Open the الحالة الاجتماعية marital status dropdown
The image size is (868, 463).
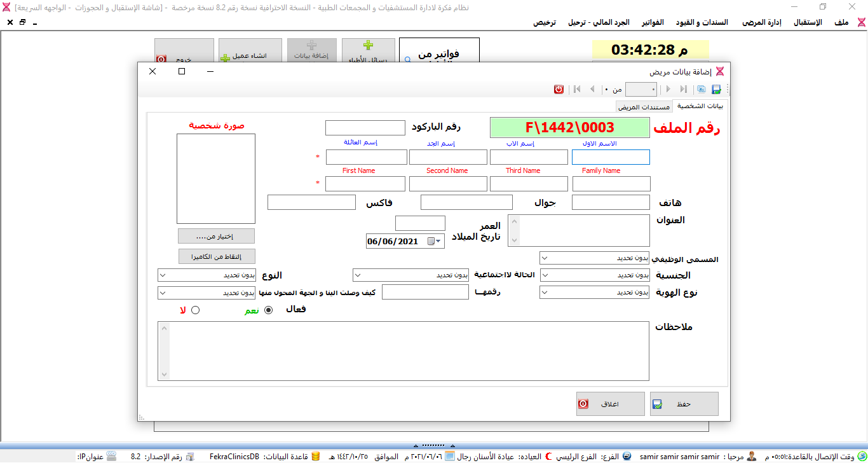(411, 275)
